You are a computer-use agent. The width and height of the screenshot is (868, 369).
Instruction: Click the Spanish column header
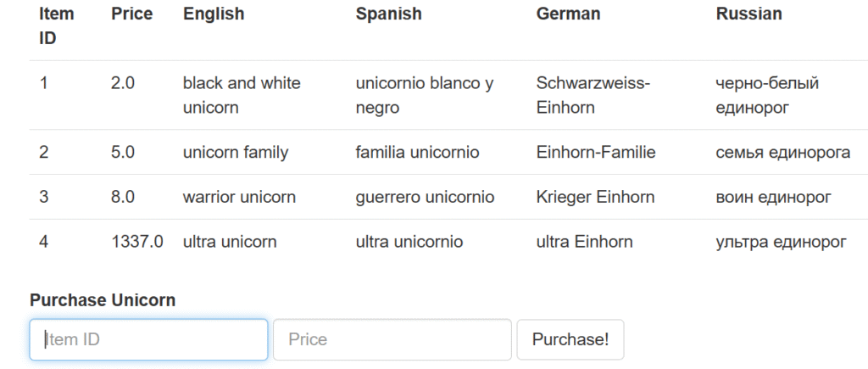pyautogui.click(x=388, y=14)
